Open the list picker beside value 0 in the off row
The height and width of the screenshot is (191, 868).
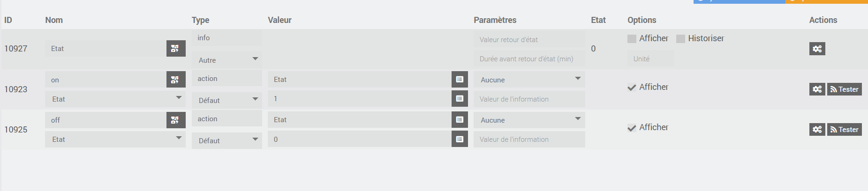[x=460, y=139]
